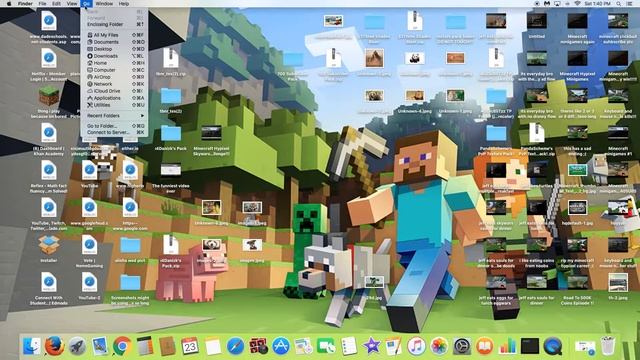640x360 pixels.
Task: Open the Edit menu
Action: coord(56,3)
